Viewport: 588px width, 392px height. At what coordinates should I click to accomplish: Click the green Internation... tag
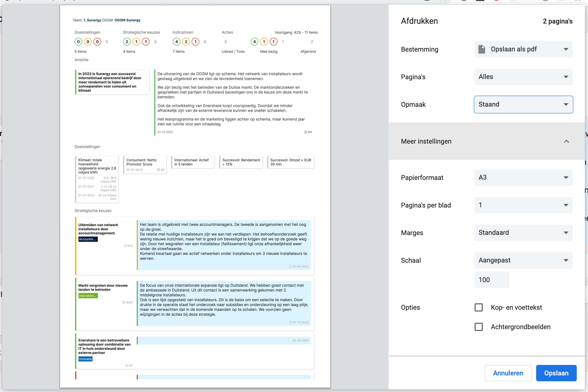pyautogui.click(x=88, y=296)
